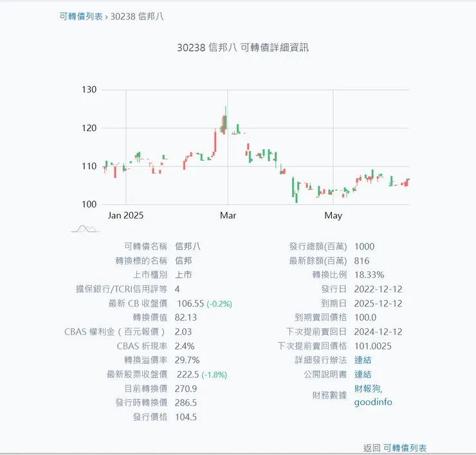Click the 發行總額 value 1000
The width and height of the screenshot is (476, 455).
(x=364, y=246)
